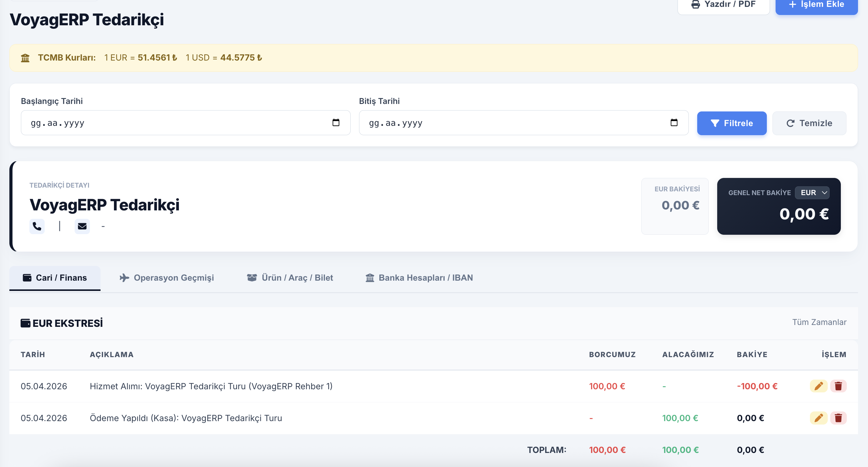This screenshot has width=868, height=467.
Task: Go to Banka Hesapları / IBAN tab
Action: (419, 278)
